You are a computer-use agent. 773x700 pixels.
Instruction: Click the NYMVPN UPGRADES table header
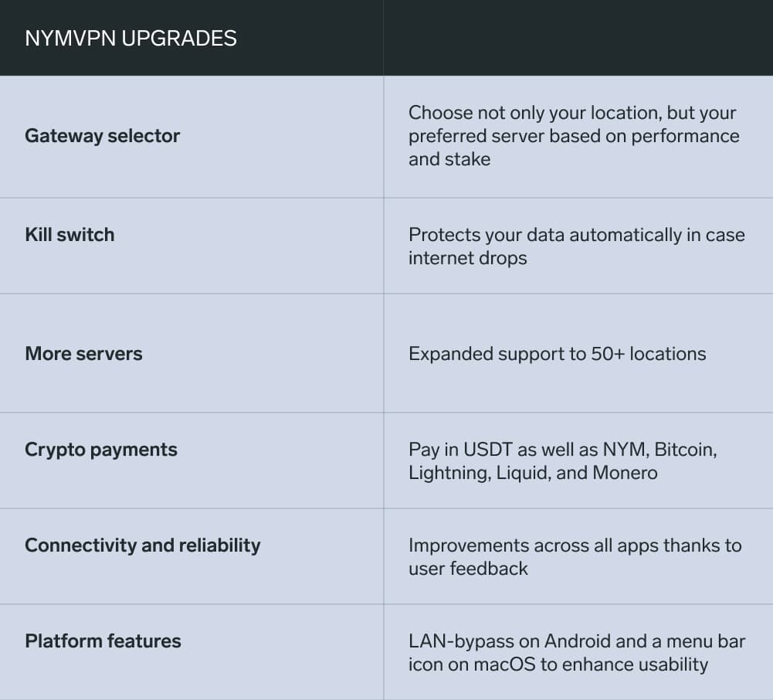[131, 38]
